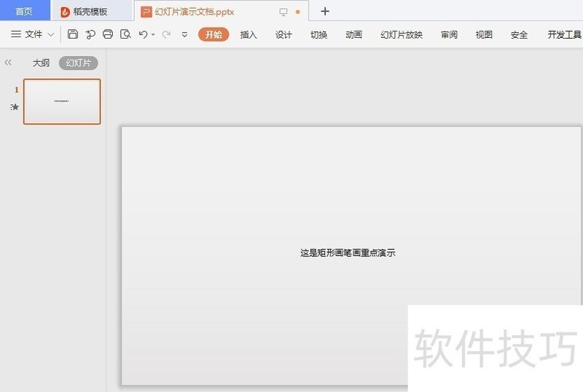Open a new tab with plus button
Screen dimensions: 583x392
(x=325, y=12)
